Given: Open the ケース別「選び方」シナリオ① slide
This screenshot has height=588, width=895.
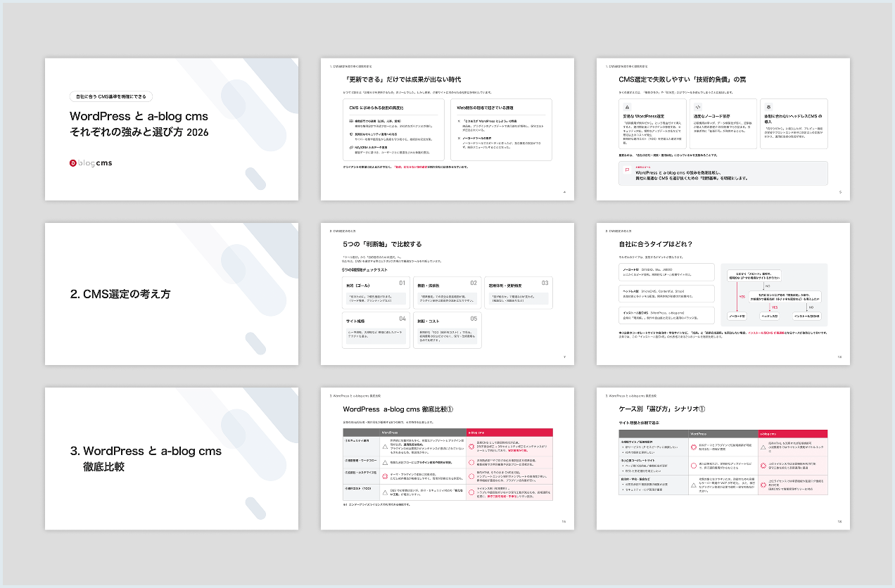Looking at the screenshot, I should point(723,459).
